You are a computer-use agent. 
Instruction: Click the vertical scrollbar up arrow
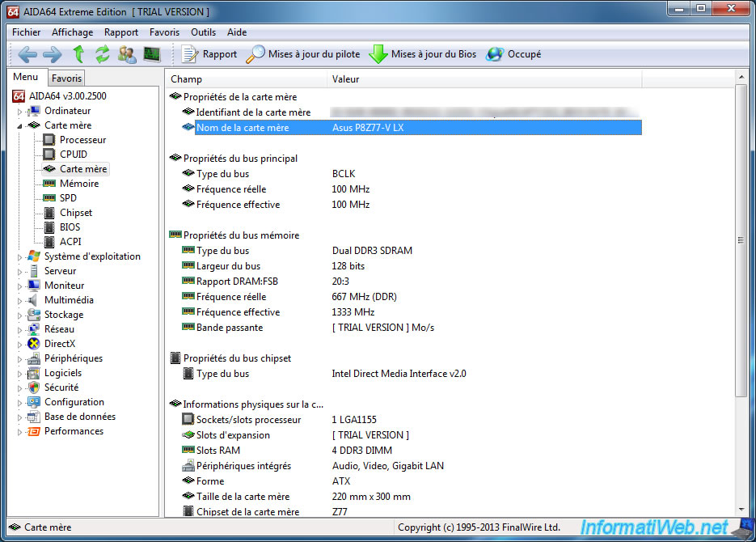point(741,77)
